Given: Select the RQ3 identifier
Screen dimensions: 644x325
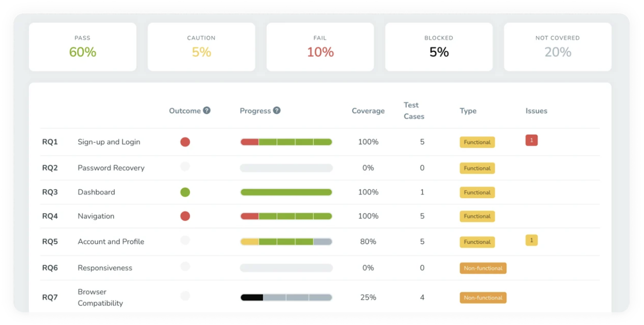Looking at the screenshot, I should (x=50, y=192).
